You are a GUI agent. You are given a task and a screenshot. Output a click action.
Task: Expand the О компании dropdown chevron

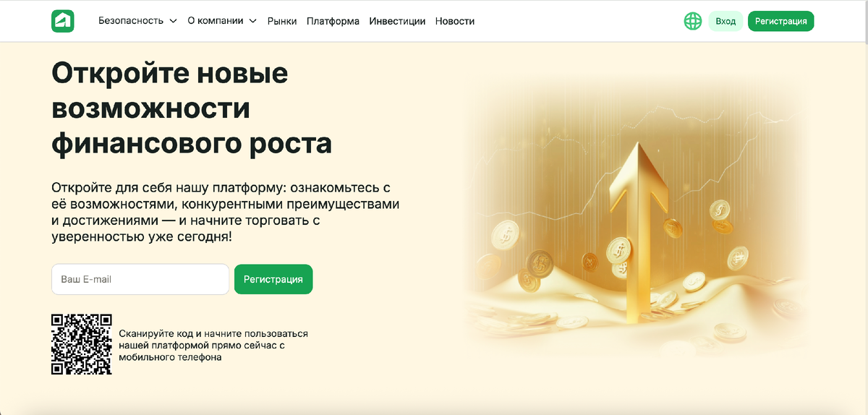click(x=252, y=21)
